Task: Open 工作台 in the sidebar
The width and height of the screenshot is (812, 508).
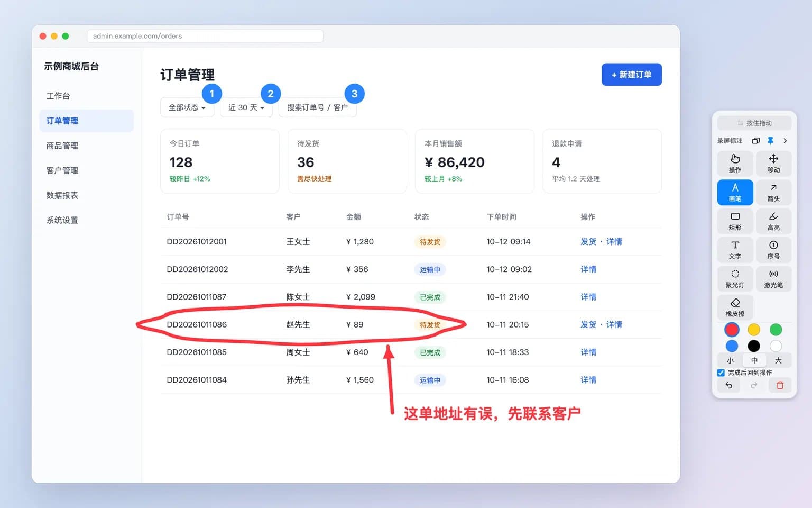Action: pos(86,96)
